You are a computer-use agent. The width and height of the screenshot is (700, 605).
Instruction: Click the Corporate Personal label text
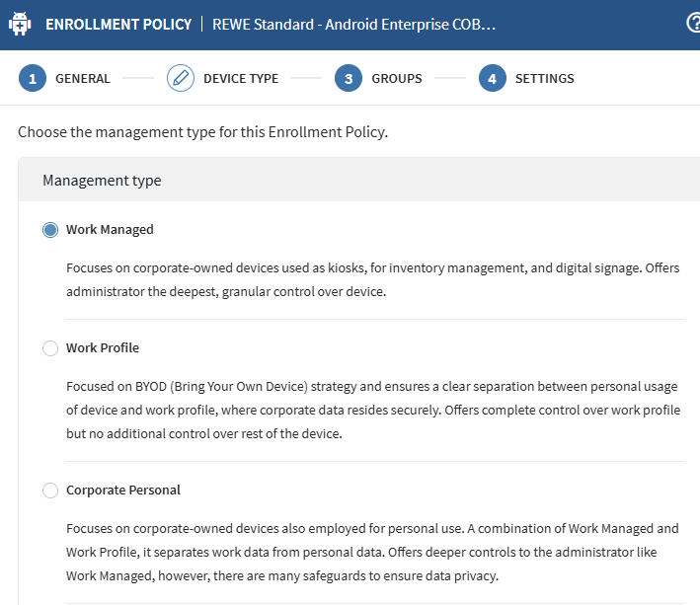[x=123, y=491]
